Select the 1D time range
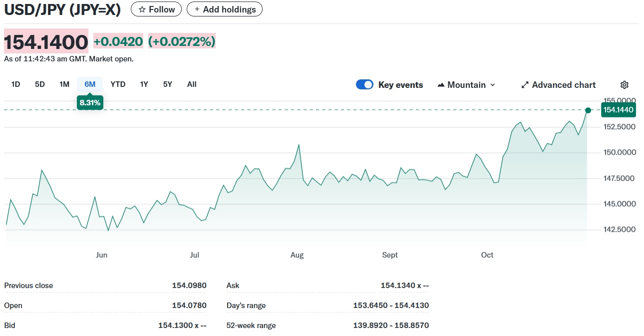 pos(16,84)
